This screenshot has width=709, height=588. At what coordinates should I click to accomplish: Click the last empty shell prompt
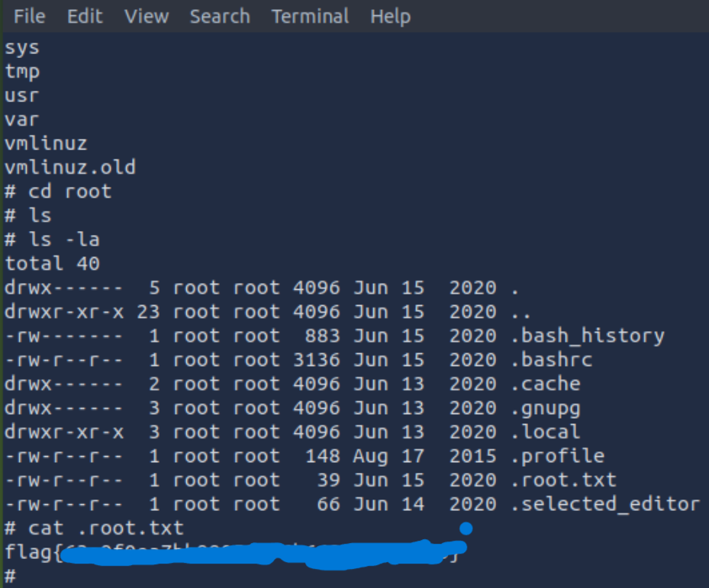11,577
